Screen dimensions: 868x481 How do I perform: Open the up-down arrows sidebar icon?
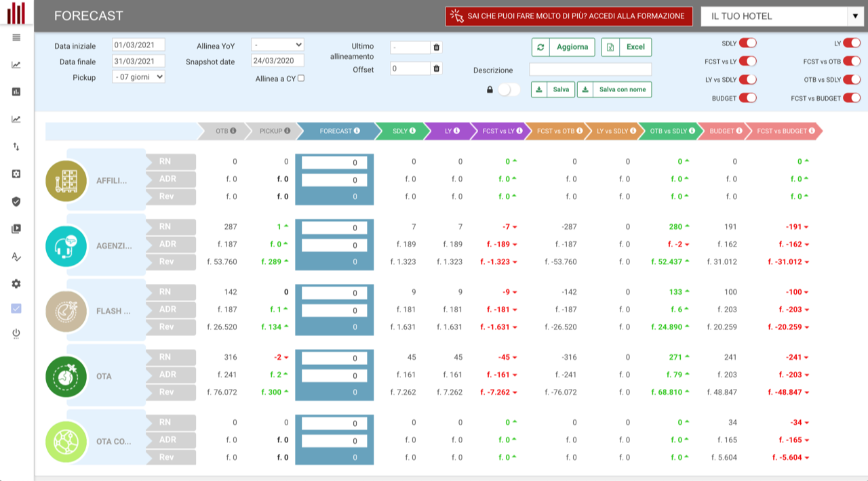[16, 146]
